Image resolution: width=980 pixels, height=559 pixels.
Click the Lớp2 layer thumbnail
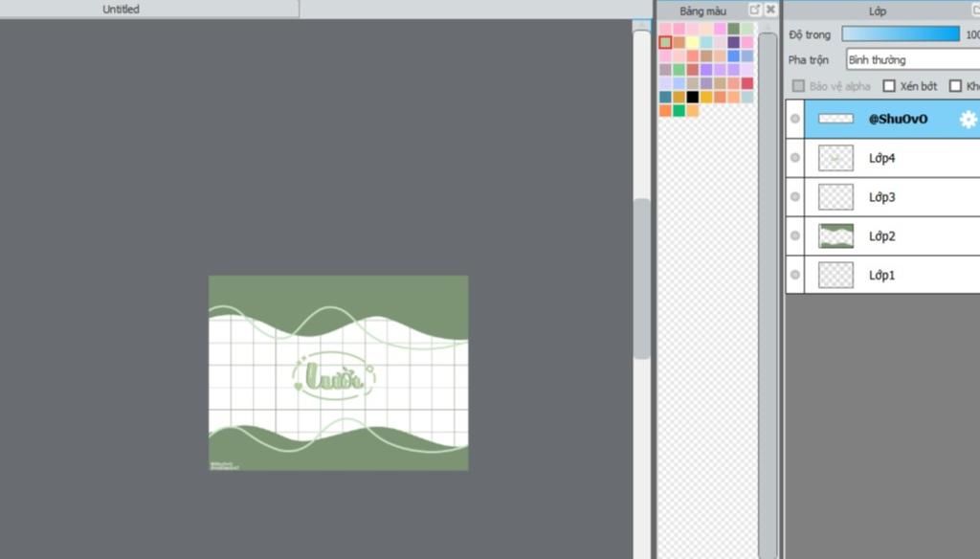(835, 235)
